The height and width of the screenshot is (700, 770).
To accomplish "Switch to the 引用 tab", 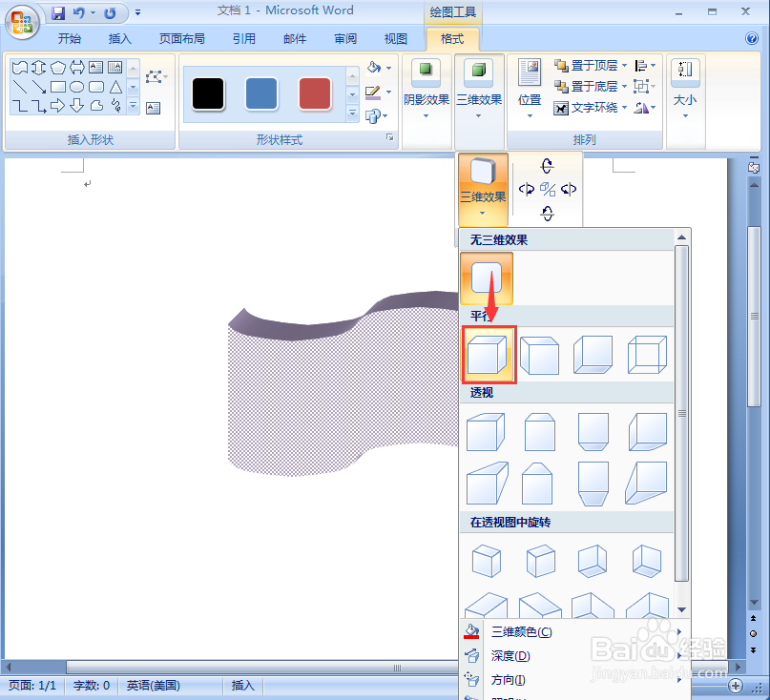I will click(244, 38).
